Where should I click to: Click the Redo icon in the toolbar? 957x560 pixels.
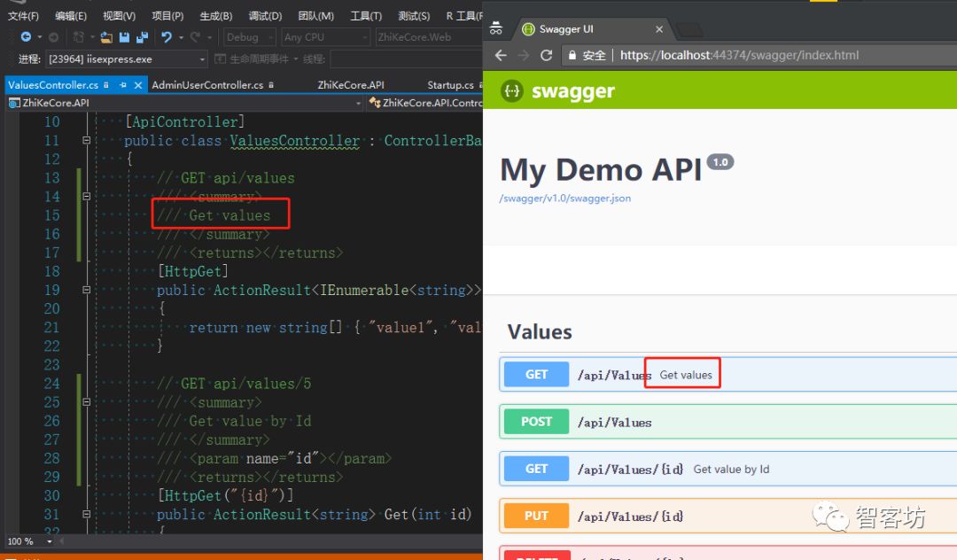[x=195, y=37]
